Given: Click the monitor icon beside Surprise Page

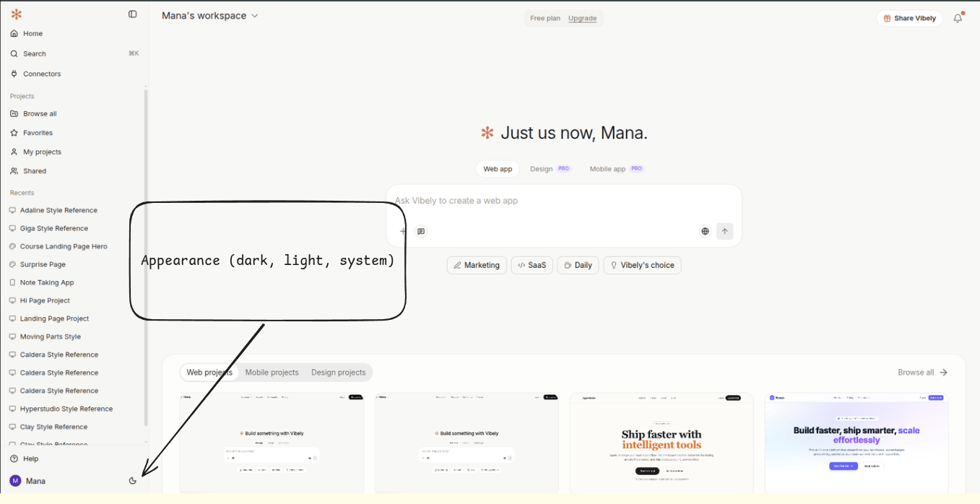Looking at the screenshot, I should 12,265.
